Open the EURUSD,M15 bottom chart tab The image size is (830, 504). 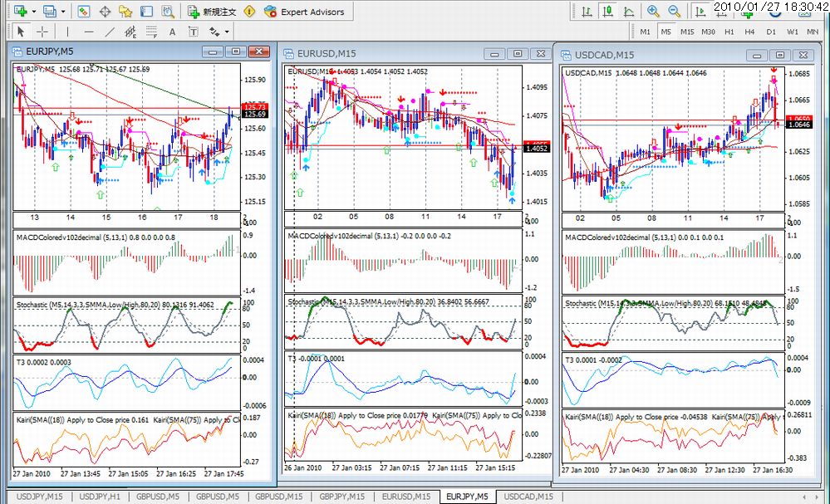(x=406, y=497)
